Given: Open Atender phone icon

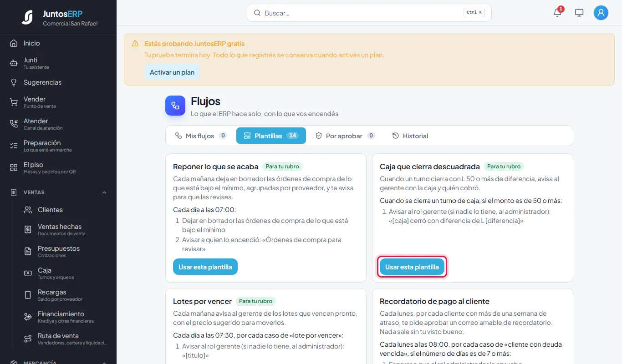Looking at the screenshot, I should click(x=14, y=124).
